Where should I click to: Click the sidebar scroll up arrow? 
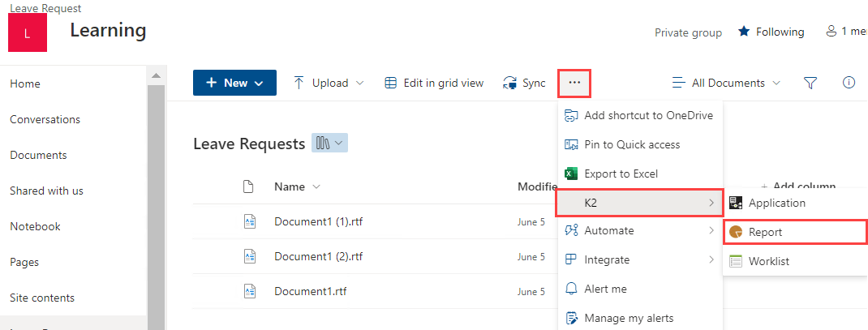[x=156, y=75]
